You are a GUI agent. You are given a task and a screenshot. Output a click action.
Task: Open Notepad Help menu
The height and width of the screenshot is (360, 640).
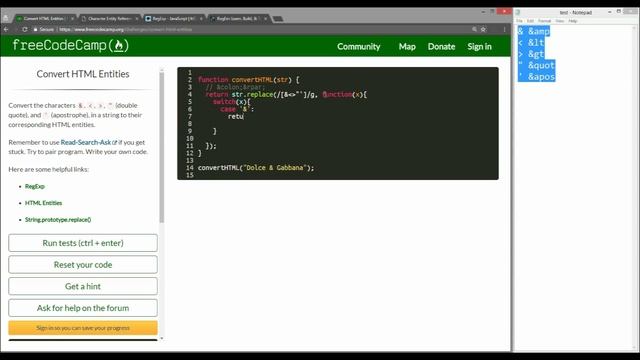(x=573, y=21)
